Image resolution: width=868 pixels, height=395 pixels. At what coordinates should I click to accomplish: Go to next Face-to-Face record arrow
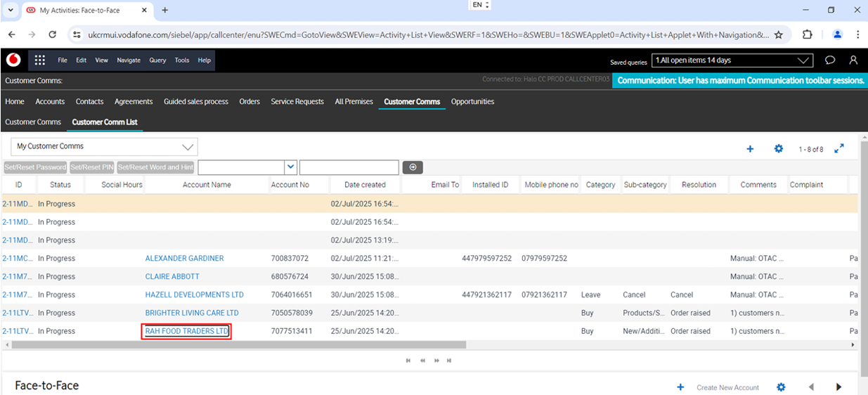tap(838, 387)
